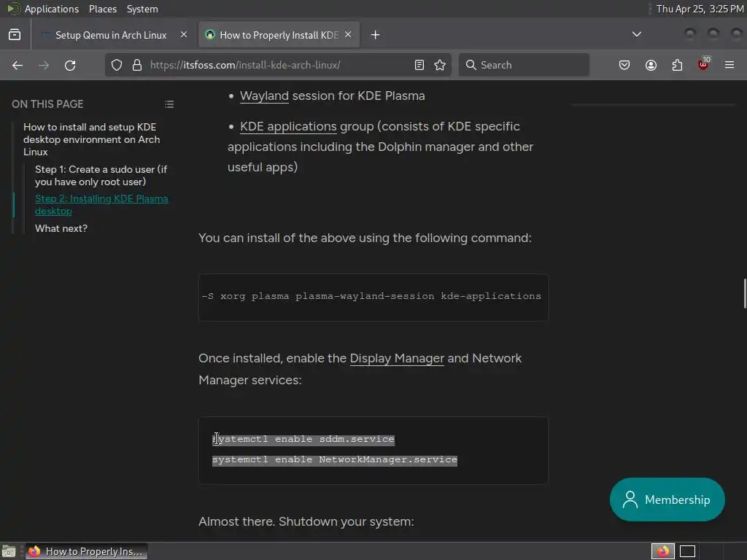Open the Display Manager link
Image resolution: width=747 pixels, height=560 pixels.
point(397,359)
